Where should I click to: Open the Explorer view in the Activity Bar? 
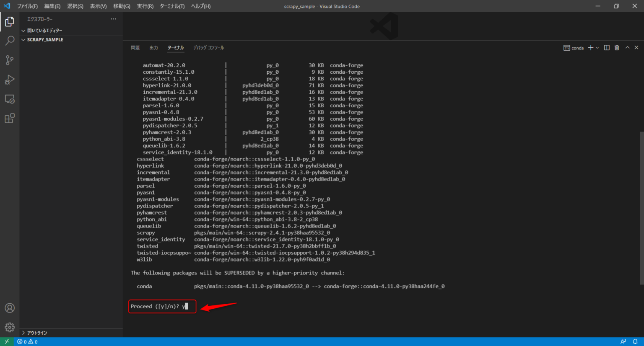pos(9,21)
